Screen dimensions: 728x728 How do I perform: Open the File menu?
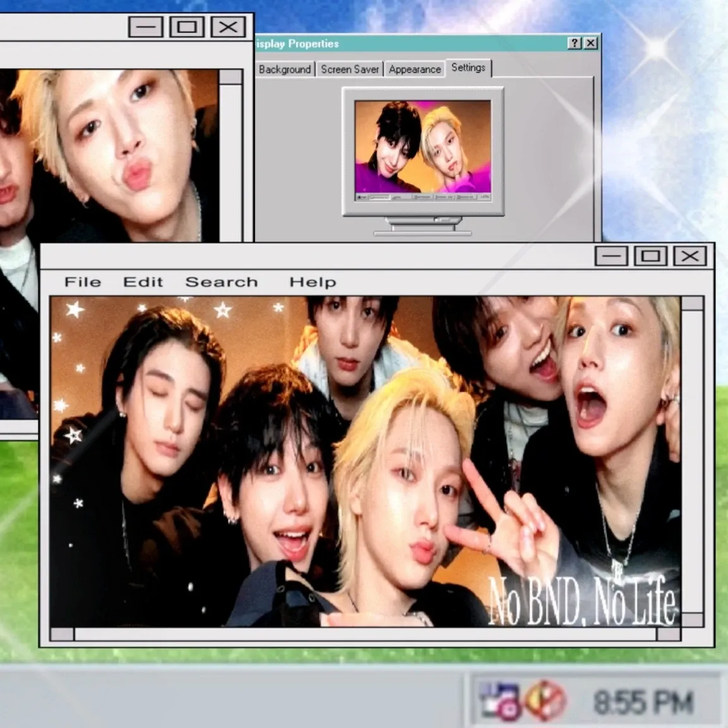click(x=83, y=282)
